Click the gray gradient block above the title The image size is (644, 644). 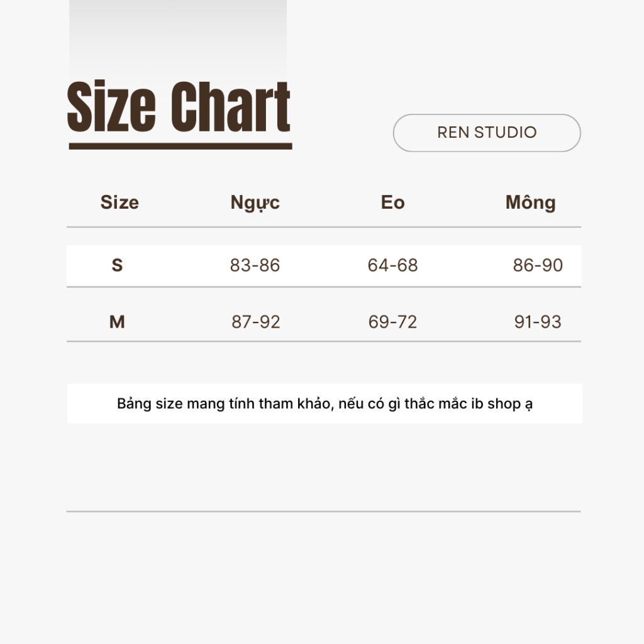coord(178,38)
